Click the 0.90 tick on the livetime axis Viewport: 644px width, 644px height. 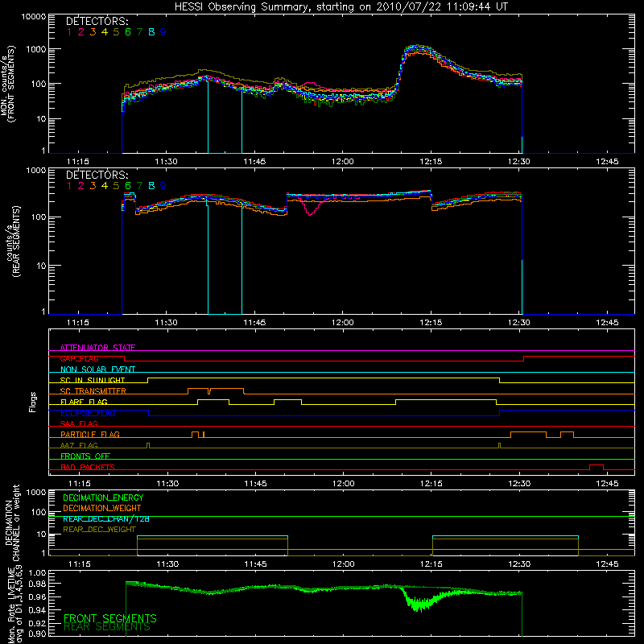point(37,634)
